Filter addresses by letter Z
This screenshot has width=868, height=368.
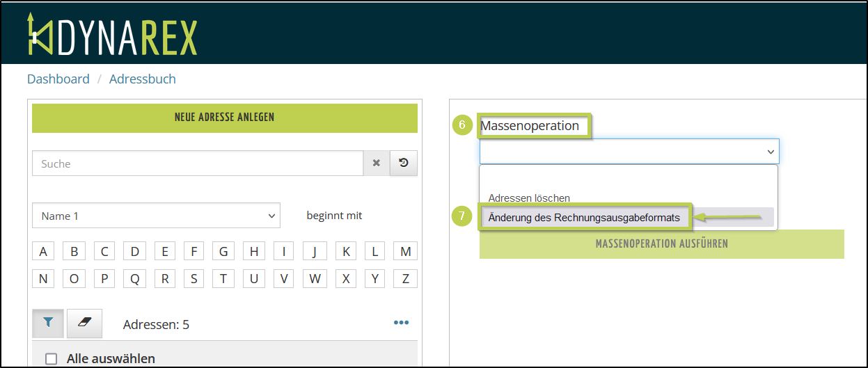pyautogui.click(x=405, y=279)
